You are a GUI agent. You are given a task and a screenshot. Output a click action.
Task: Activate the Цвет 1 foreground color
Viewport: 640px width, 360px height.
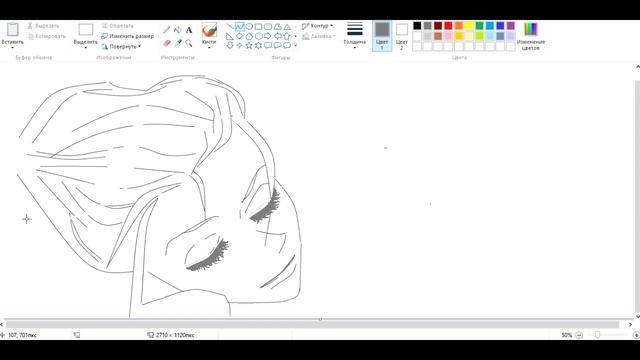(382, 36)
